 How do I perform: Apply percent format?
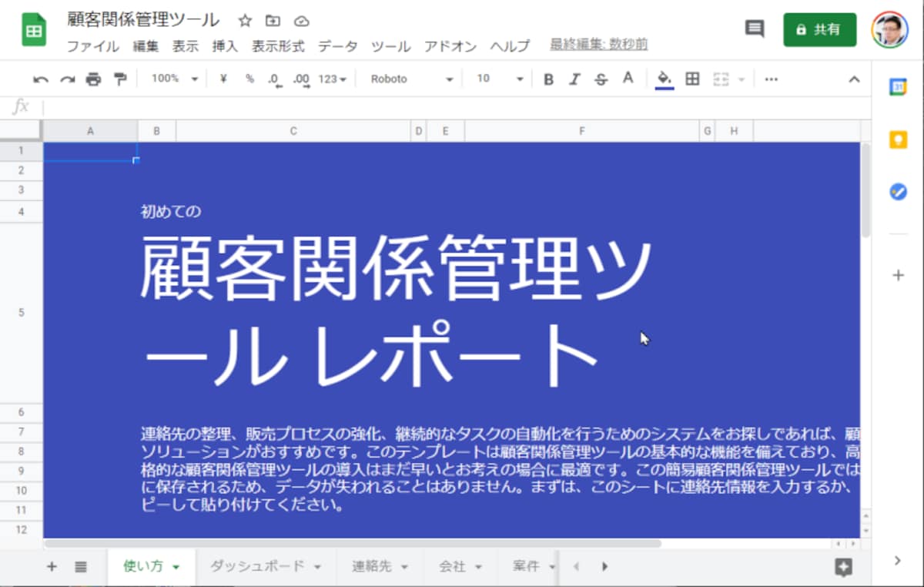click(x=249, y=79)
